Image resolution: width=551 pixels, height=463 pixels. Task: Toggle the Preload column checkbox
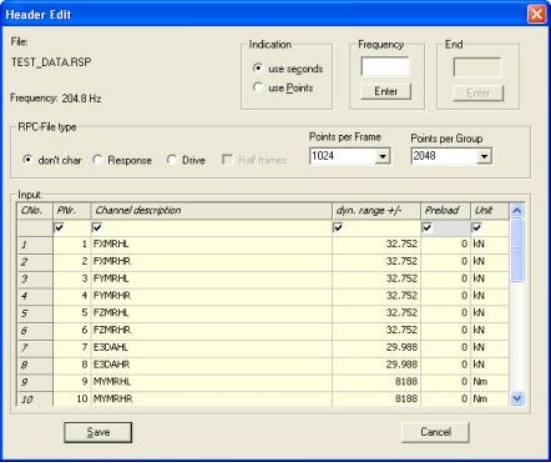coord(427,227)
